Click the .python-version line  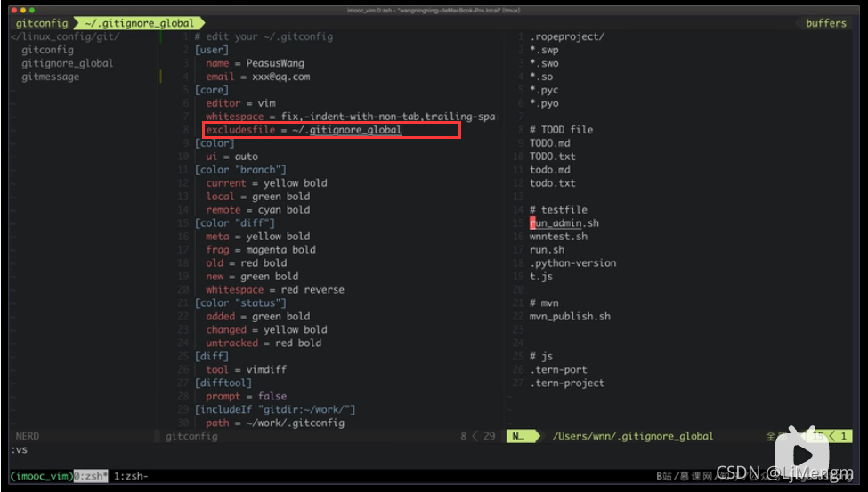pos(573,262)
